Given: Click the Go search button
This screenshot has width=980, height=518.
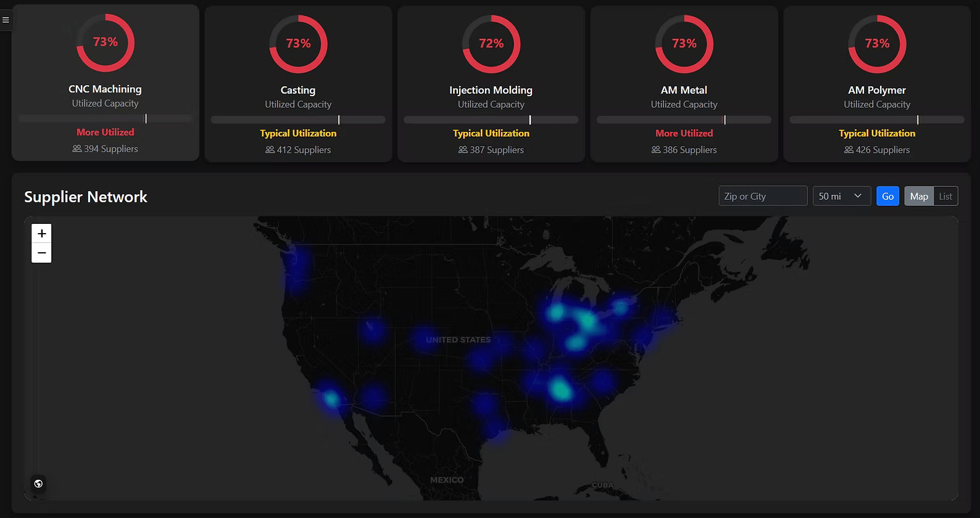Looking at the screenshot, I should (x=887, y=196).
